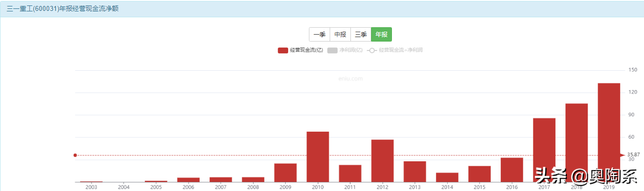
Task: Click the 2006 x-axis year label
Action: 188,188
